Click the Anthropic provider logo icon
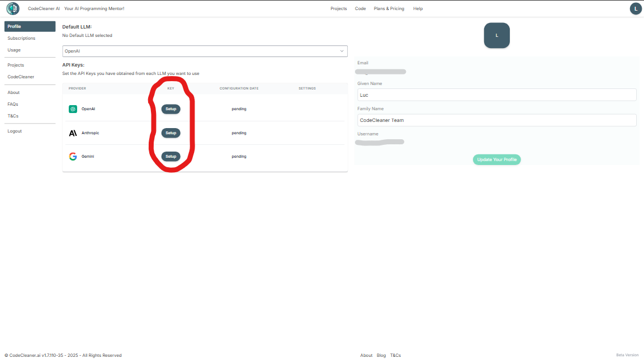 click(73, 133)
